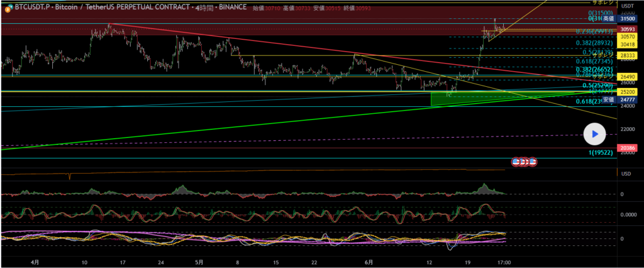
Task: Click the USD label on indicator axis
Action: [x=626, y=173]
